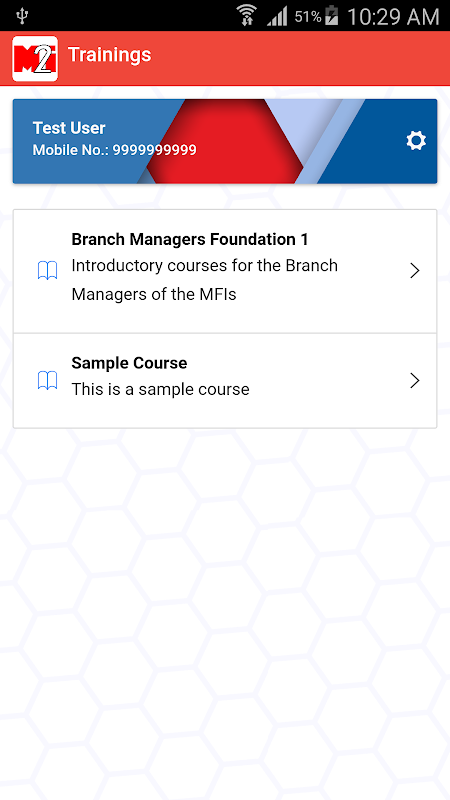The width and height of the screenshot is (450, 800).
Task: Expand Branch Managers Foundation 1 chevron arrow
Action: [x=415, y=271]
